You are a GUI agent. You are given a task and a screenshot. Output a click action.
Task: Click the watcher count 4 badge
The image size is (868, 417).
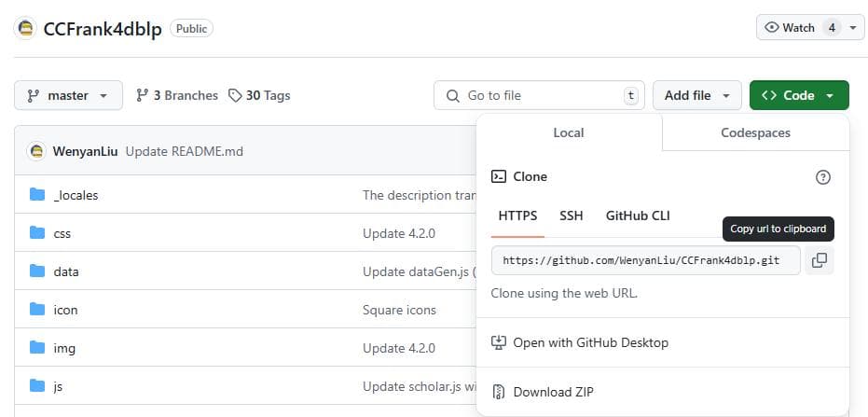coord(832,28)
